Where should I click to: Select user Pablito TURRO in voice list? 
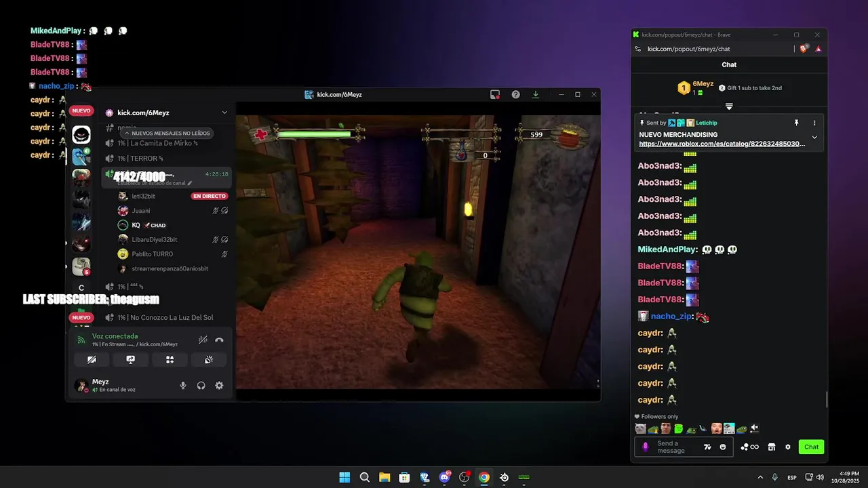[x=153, y=254]
